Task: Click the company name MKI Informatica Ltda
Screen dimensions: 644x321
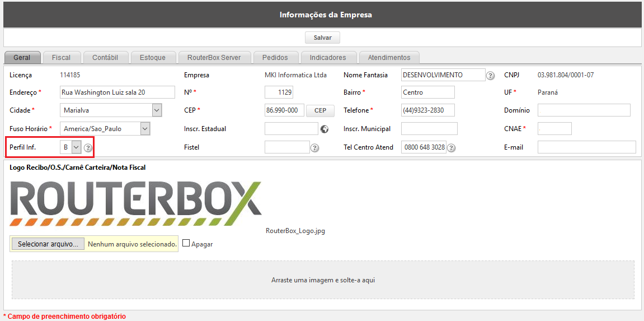Action: (x=296, y=75)
